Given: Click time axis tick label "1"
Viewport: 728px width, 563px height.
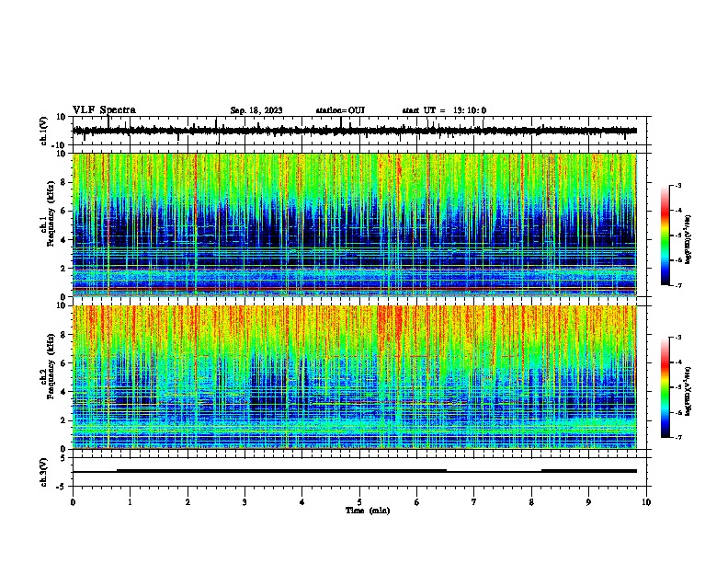Looking at the screenshot, I should click(x=131, y=502).
